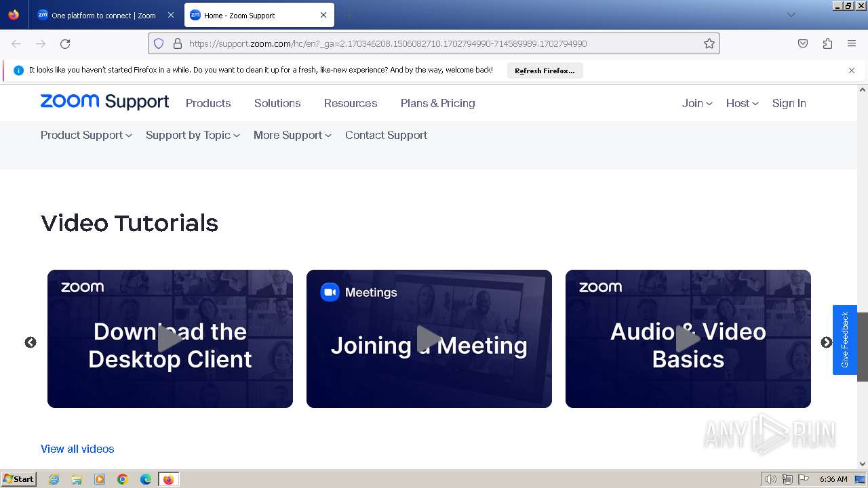
Task: Switch to One platform to connect tab
Action: 105,15
